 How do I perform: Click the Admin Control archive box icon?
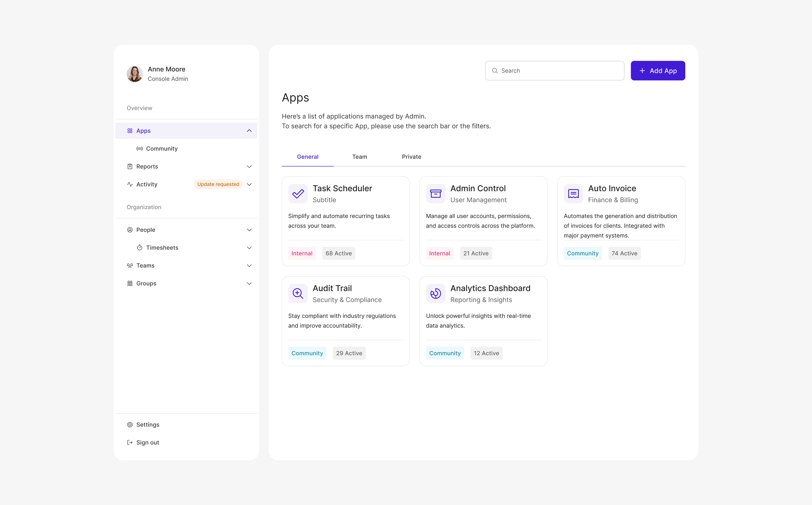[435, 194]
